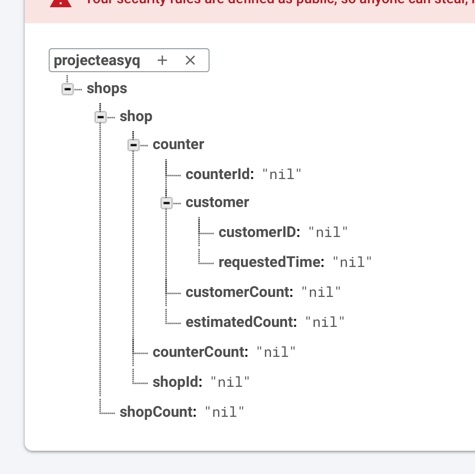Click the X icon beside projecteasyq
The image size is (475, 474).
(x=190, y=60)
